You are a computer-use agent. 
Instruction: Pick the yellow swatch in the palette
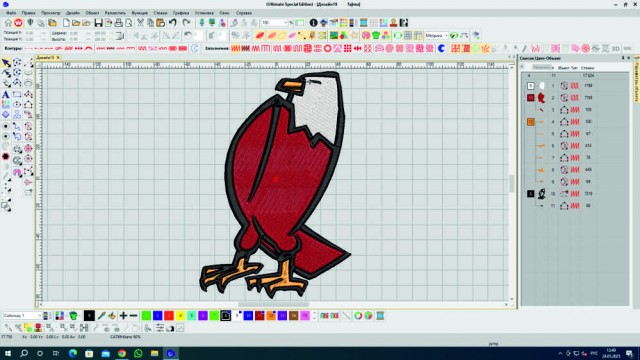click(180, 316)
